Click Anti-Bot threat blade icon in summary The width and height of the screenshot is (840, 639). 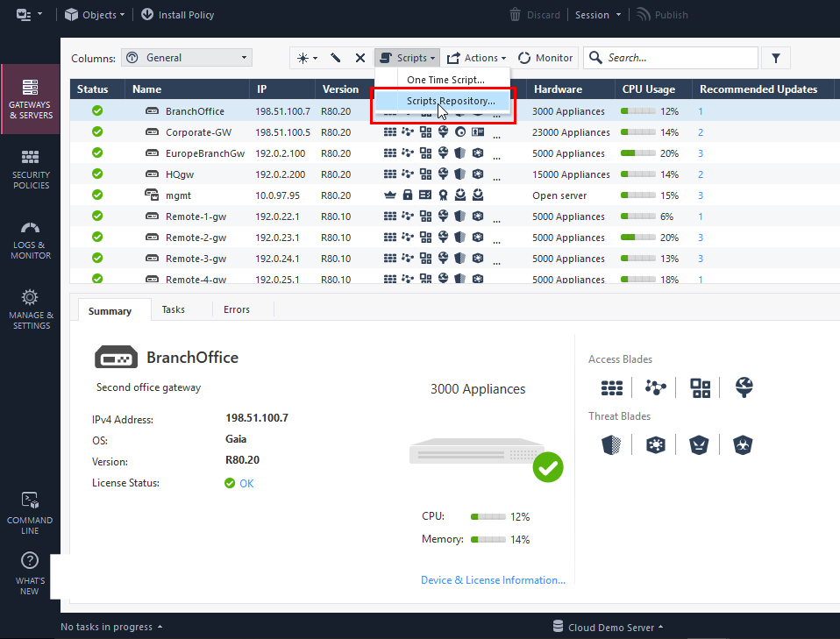pos(655,444)
